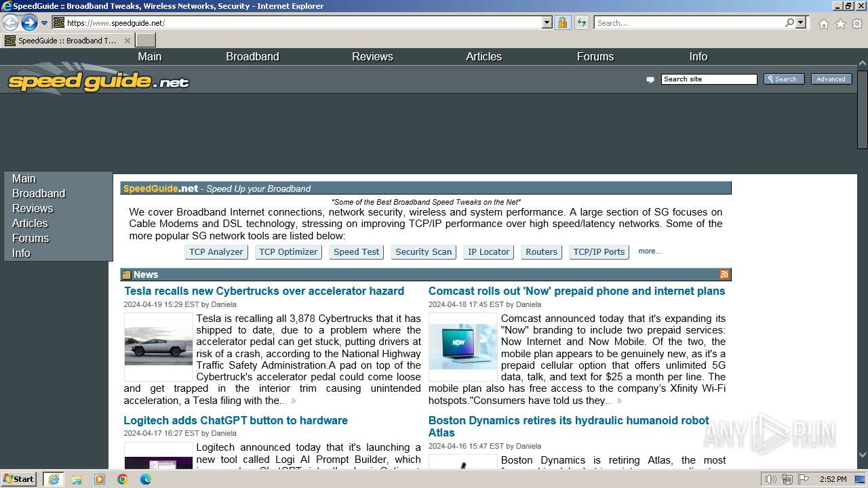868x488 pixels.
Task: Open the IP Locator tool
Action: 489,252
